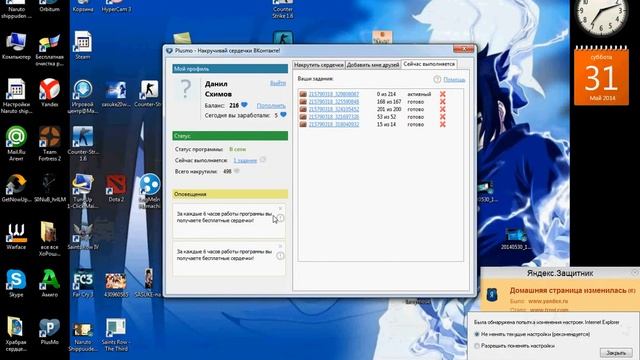The image size is (640, 360).
Task: Dismiss the second Оповещения notification card
Action: click(x=280, y=246)
